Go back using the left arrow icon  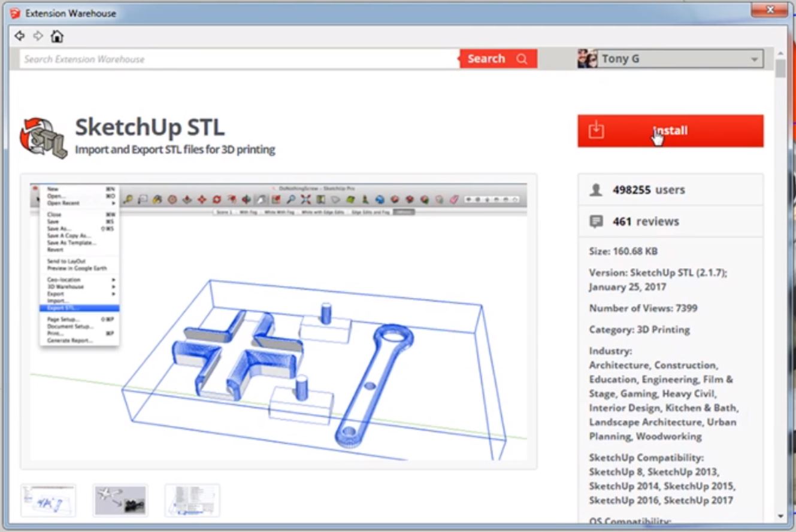(20, 36)
